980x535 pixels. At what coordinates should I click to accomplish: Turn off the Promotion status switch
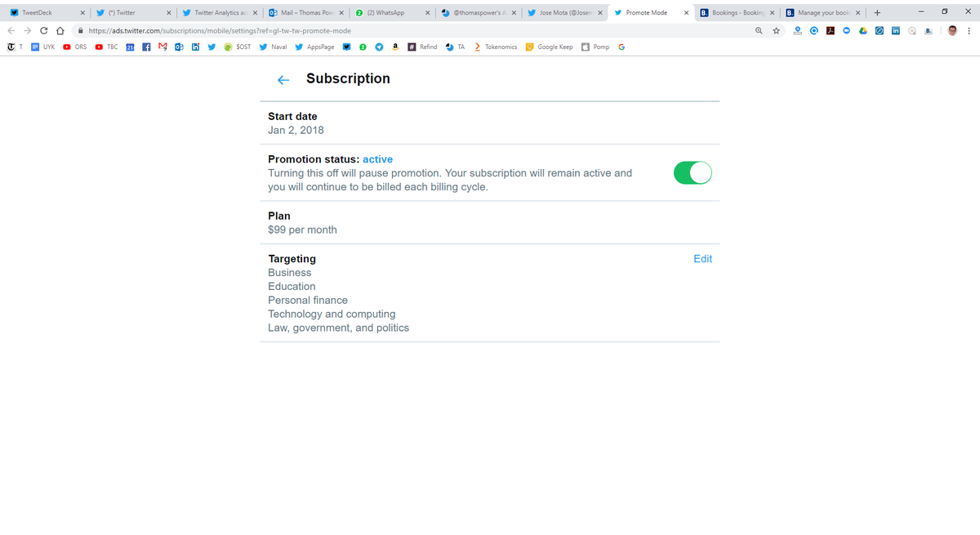pyautogui.click(x=693, y=173)
